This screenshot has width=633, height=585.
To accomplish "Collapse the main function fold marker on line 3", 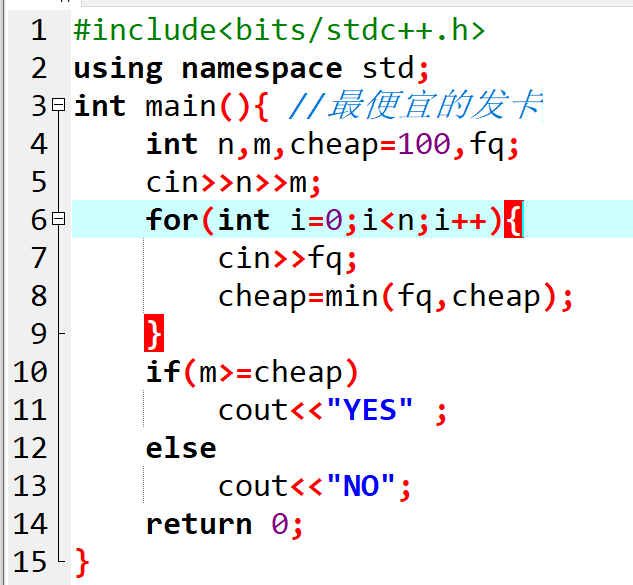I will point(59,105).
